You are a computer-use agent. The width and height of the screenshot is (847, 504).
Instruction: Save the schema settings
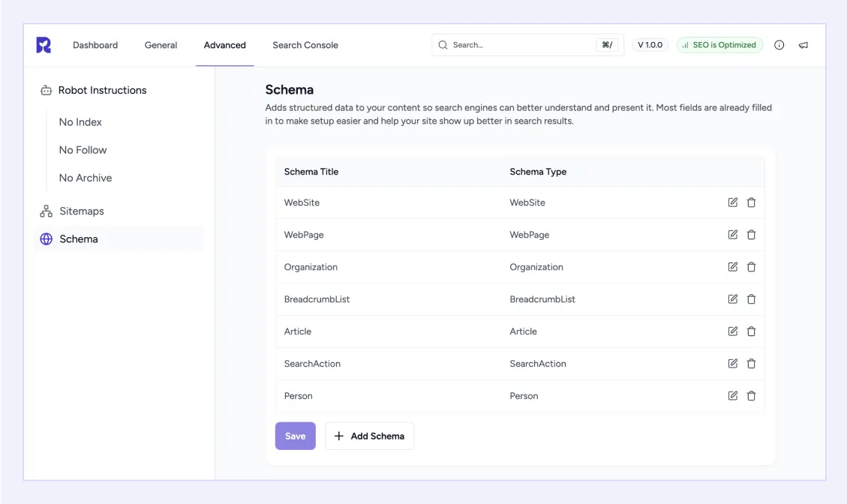(296, 436)
